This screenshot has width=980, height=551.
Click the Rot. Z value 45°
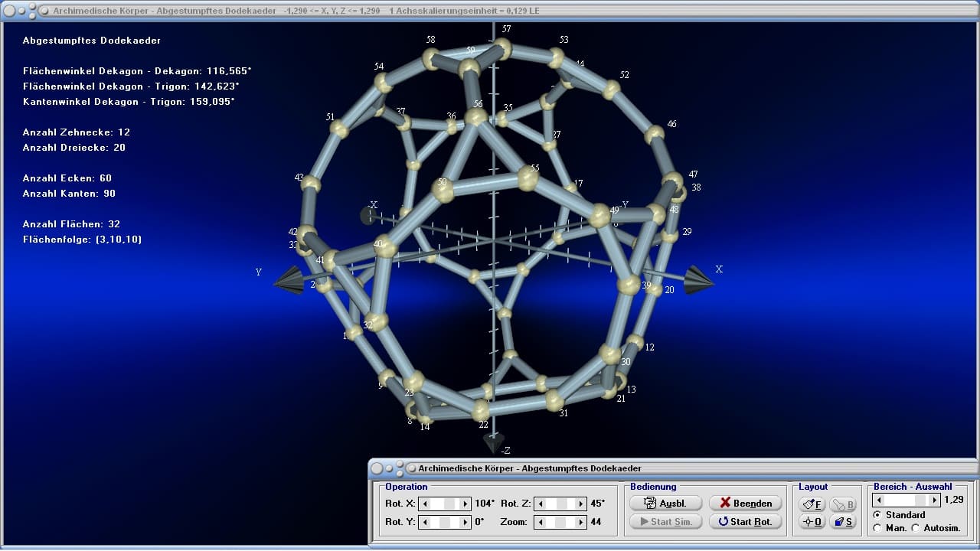pos(597,504)
